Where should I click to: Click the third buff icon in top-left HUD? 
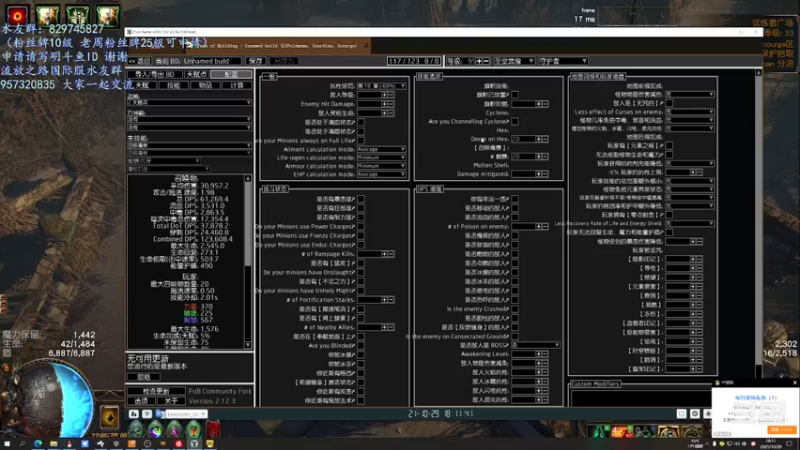(77, 15)
